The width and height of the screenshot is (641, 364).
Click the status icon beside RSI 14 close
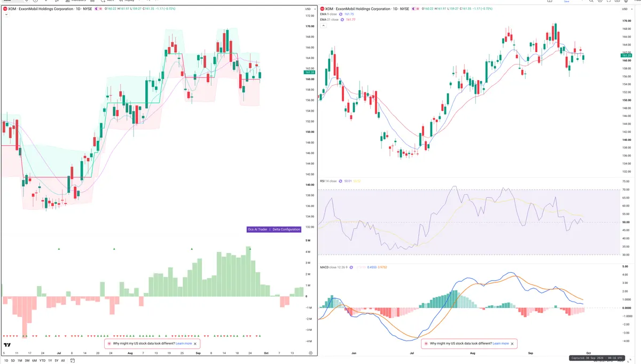click(x=341, y=181)
